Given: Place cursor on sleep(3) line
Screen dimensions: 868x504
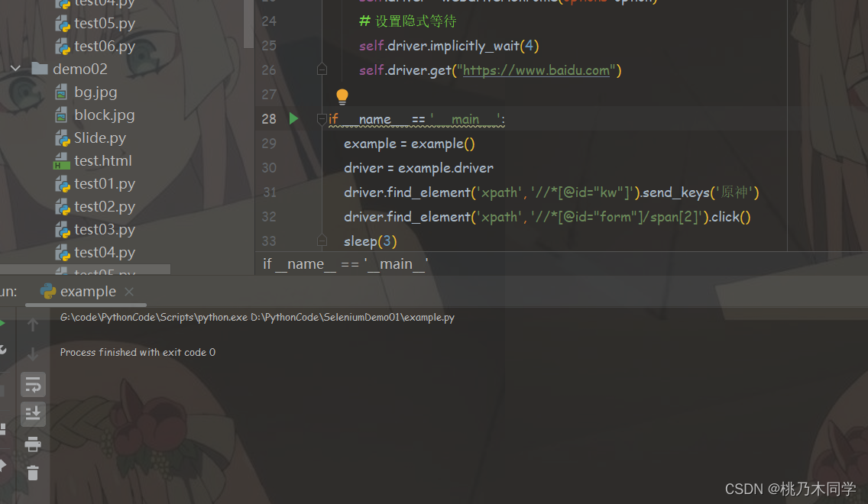Looking at the screenshot, I should point(370,241).
